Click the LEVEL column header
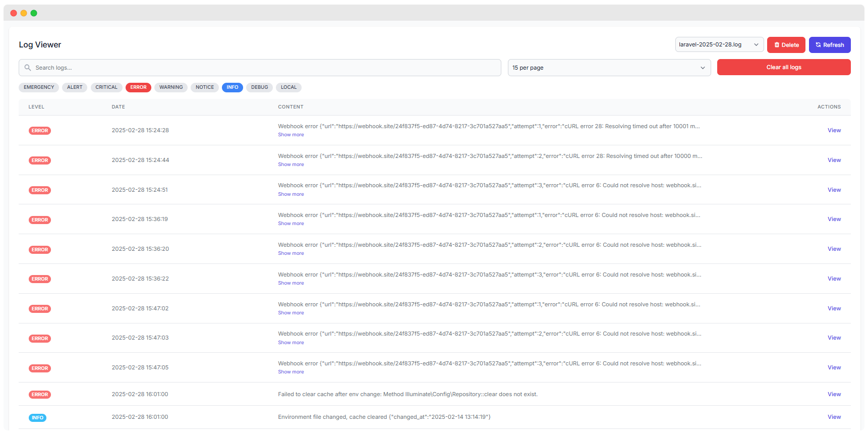Screen dimensions: 868x435 pyautogui.click(x=36, y=107)
